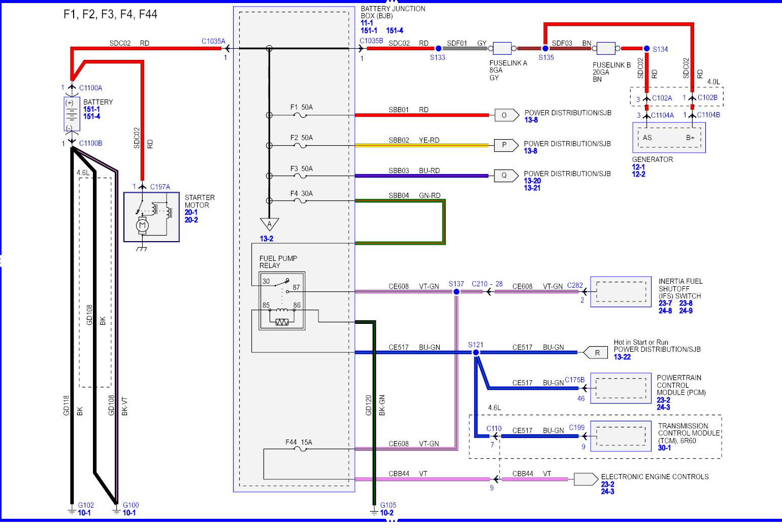The image size is (782, 532).
Task: Click the triangle A connector symbol
Action: (269, 224)
